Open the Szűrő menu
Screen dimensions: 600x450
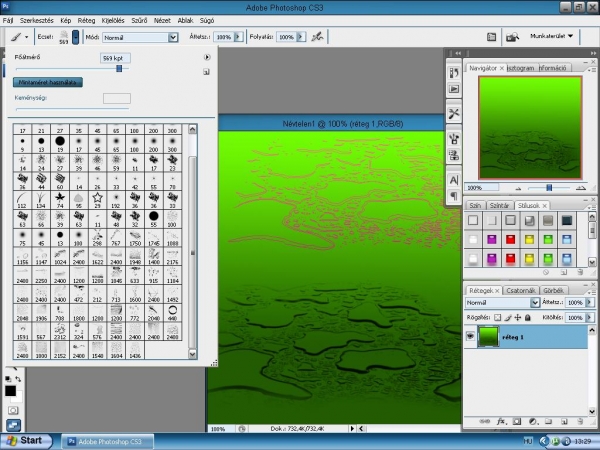pyautogui.click(x=139, y=20)
